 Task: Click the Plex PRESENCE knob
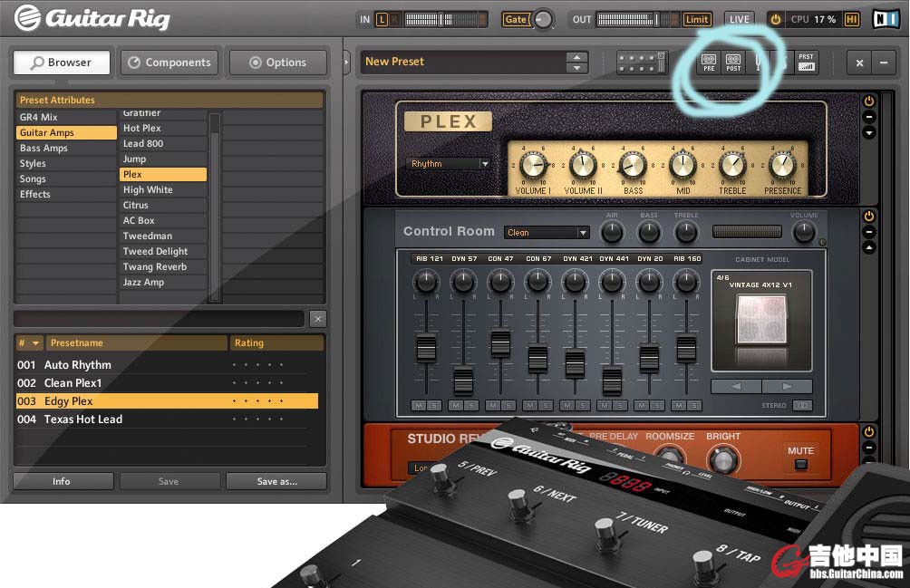[782, 165]
